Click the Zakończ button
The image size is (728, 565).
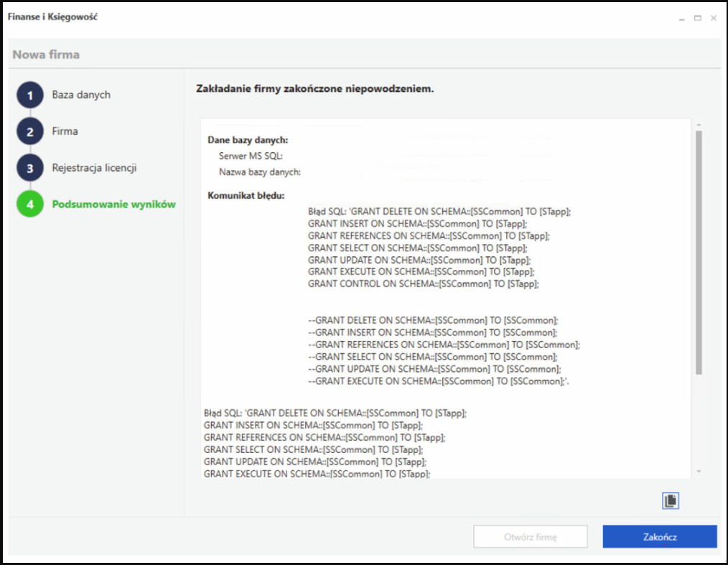click(x=659, y=536)
